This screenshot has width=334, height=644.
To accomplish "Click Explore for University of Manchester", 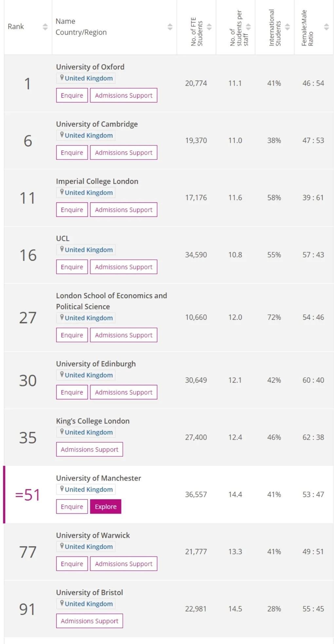I will point(106,506).
